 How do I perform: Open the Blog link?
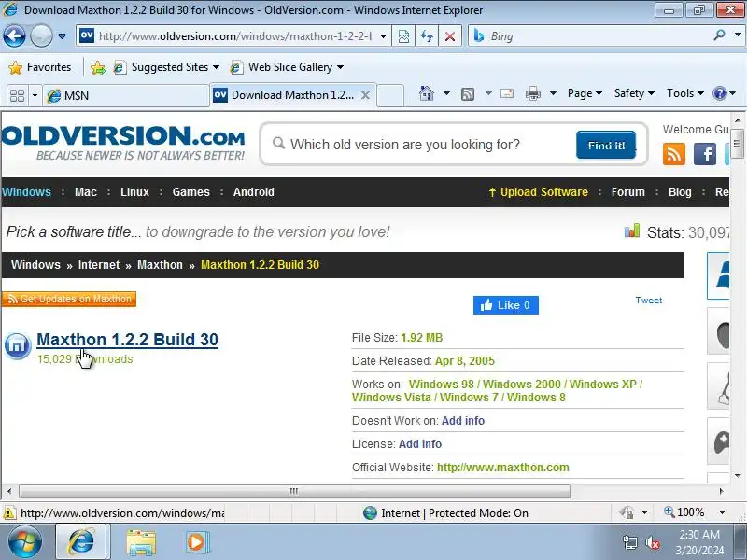[x=680, y=192]
